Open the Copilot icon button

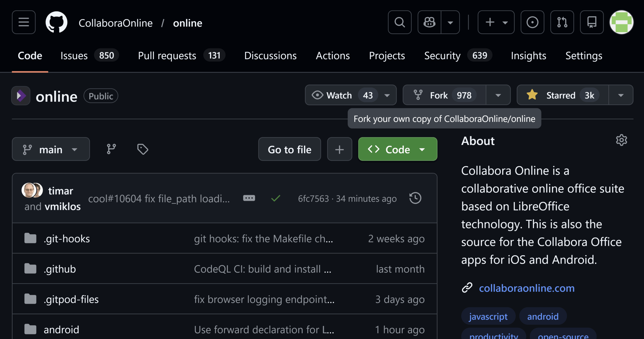pyautogui.click(x=429, y=22)
